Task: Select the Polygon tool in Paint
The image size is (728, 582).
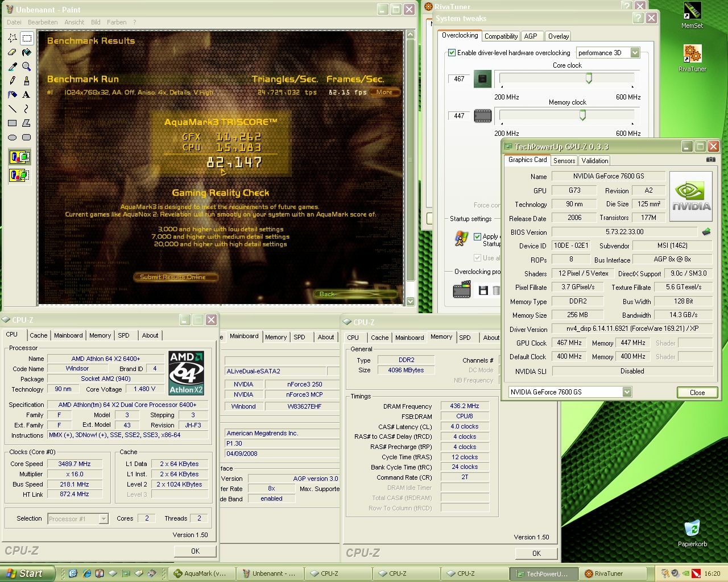Action: point(27,123)
